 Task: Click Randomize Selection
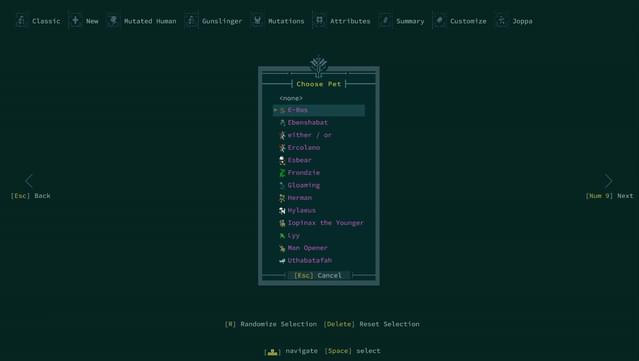point(271,324)
